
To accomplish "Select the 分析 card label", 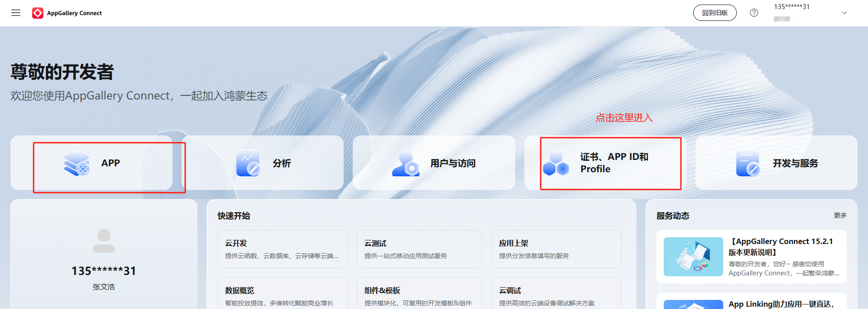I will [281, 163].
